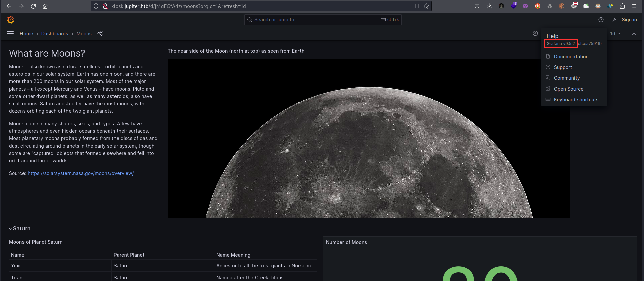
Task: Navigate to Dashboards breadcrumb
Action: 55,34
